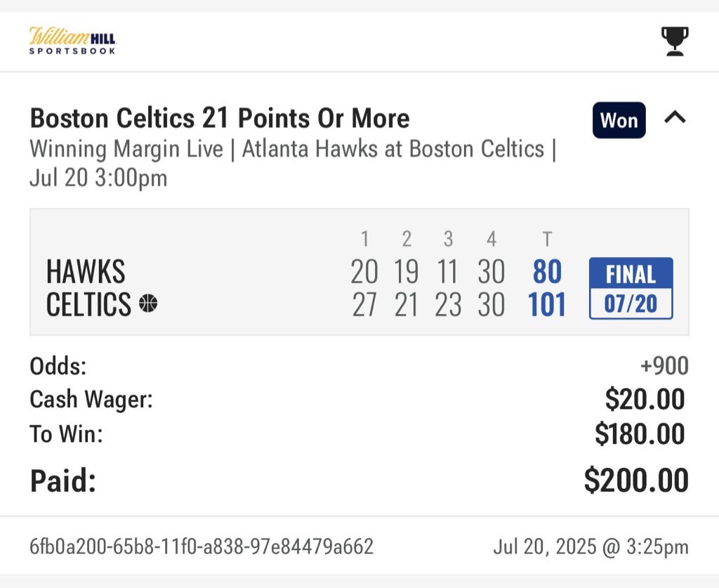Collapse the bet details with chevron

point(675,117)
